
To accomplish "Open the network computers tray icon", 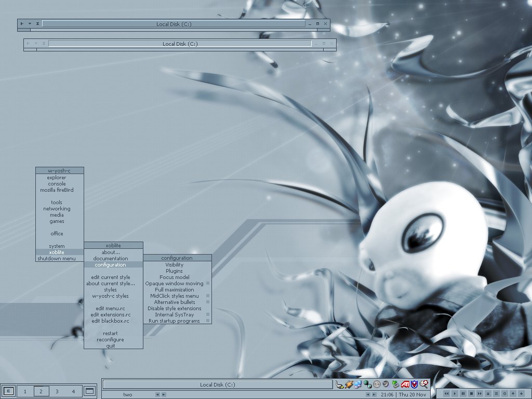I will point(358,384).
